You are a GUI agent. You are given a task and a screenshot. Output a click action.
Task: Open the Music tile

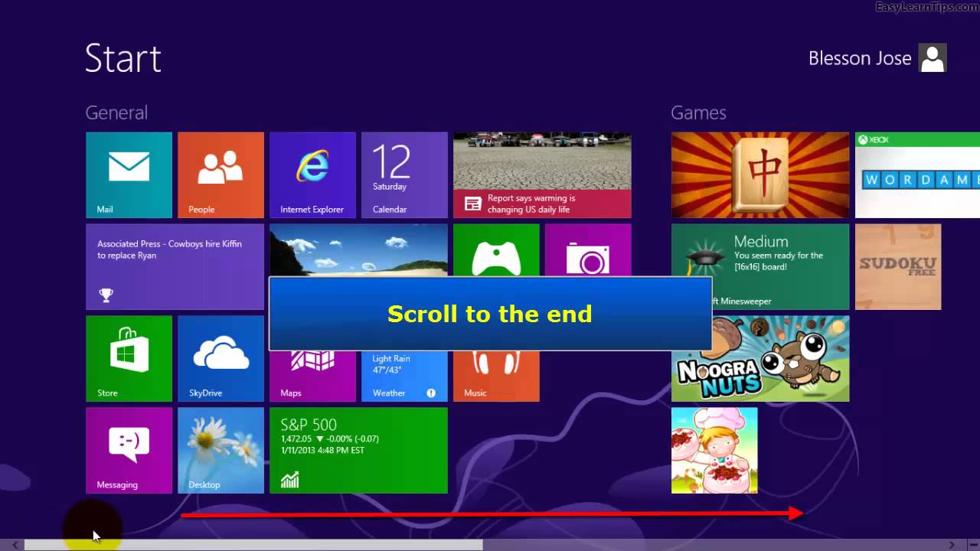point(496,377)
